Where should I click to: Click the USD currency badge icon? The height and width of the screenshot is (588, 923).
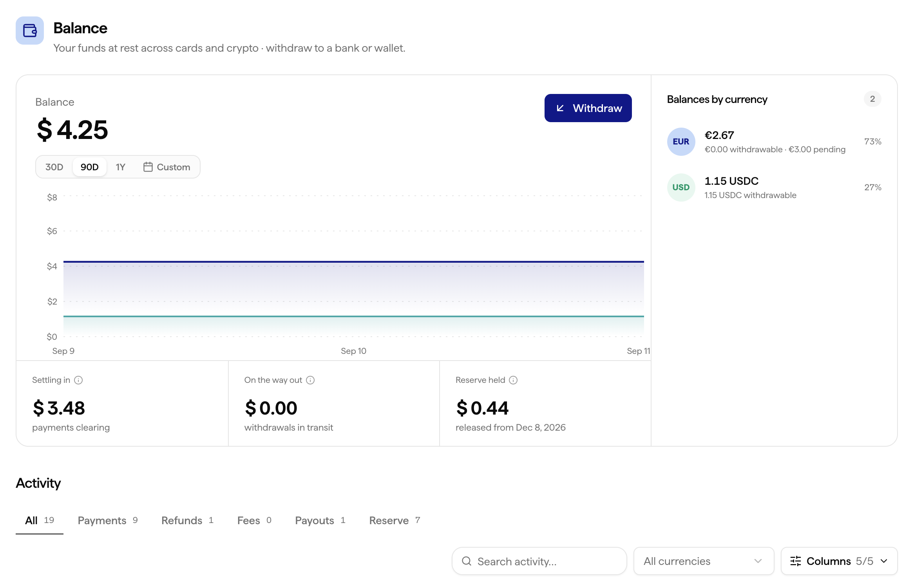[x=681, y=188]
